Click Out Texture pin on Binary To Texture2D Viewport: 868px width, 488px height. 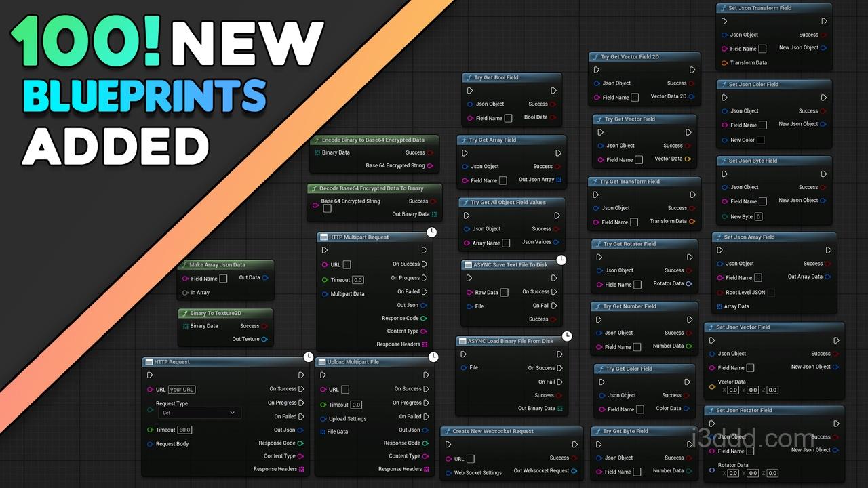point(264,339)
